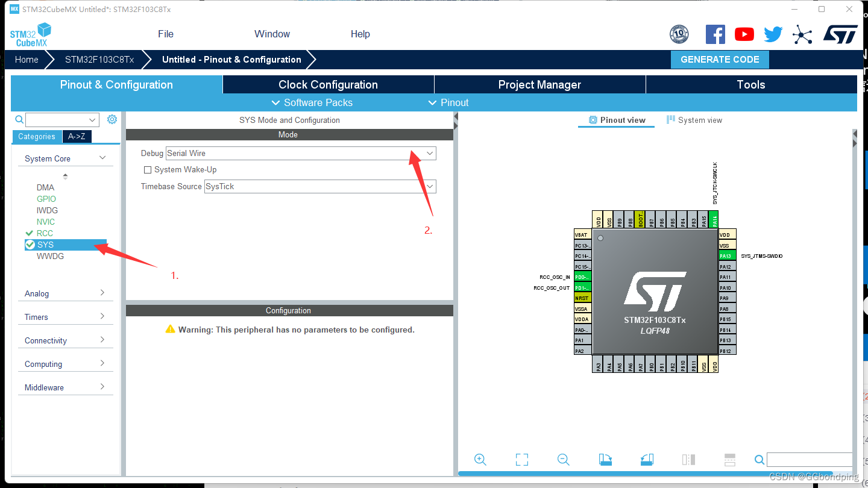Viewport: 868px width, 488px height.
Task: Expand the Timers category
Action: (65, 317)
